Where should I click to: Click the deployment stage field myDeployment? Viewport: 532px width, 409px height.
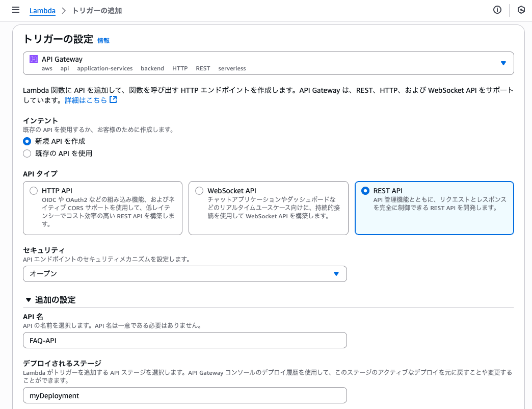(185, 395)
